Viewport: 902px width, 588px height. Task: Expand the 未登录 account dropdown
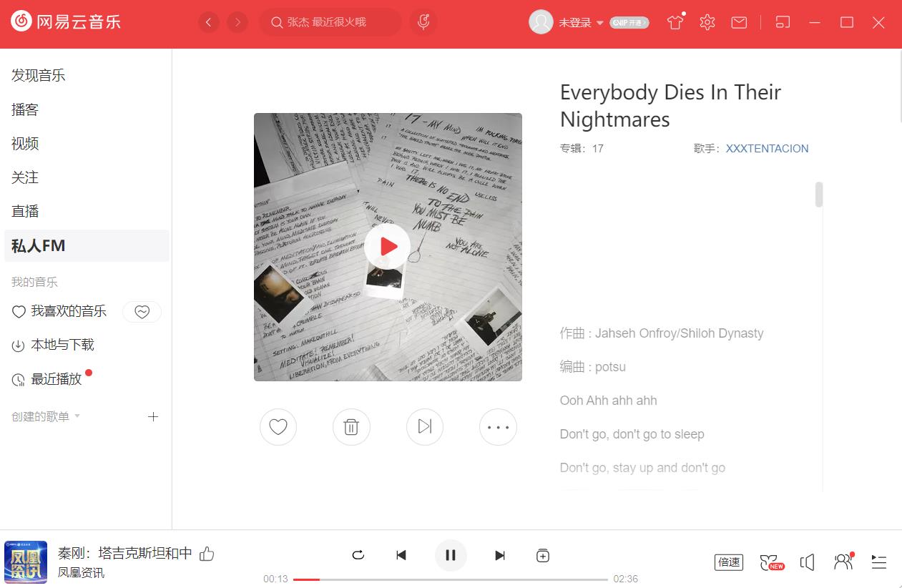(x=582, y=23)
